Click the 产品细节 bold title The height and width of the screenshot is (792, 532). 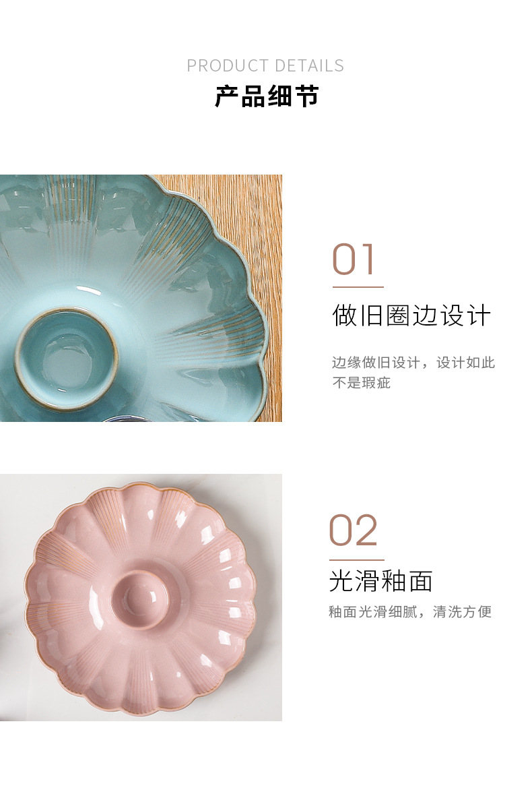point(267,96)
